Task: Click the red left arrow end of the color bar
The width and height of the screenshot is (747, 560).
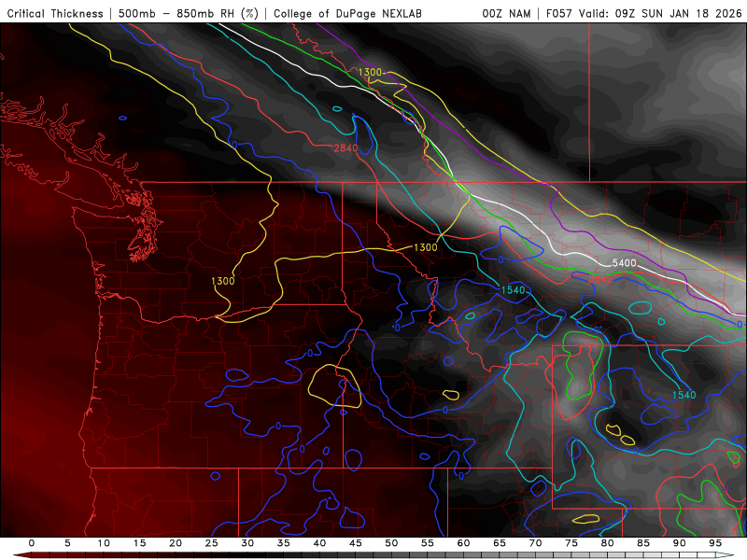Action: click(x=21, y=555)
